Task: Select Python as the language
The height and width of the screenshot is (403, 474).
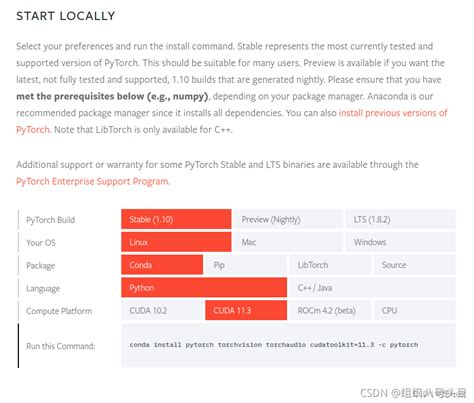Action: (x=204, y=287)
